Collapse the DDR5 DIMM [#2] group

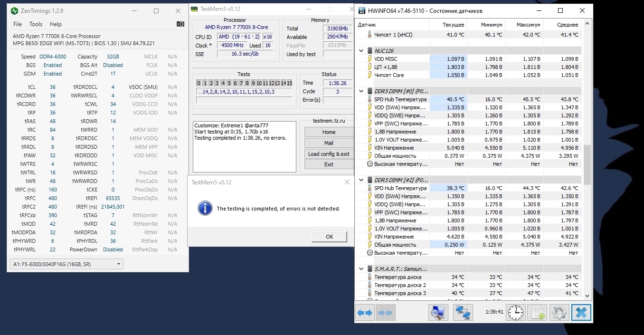pos(362,180)
